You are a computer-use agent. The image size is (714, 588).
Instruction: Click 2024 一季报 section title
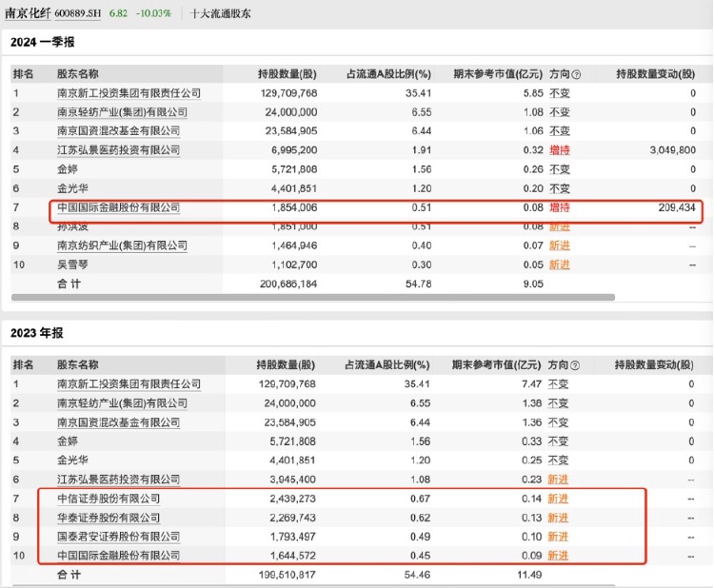click(42, 42)
